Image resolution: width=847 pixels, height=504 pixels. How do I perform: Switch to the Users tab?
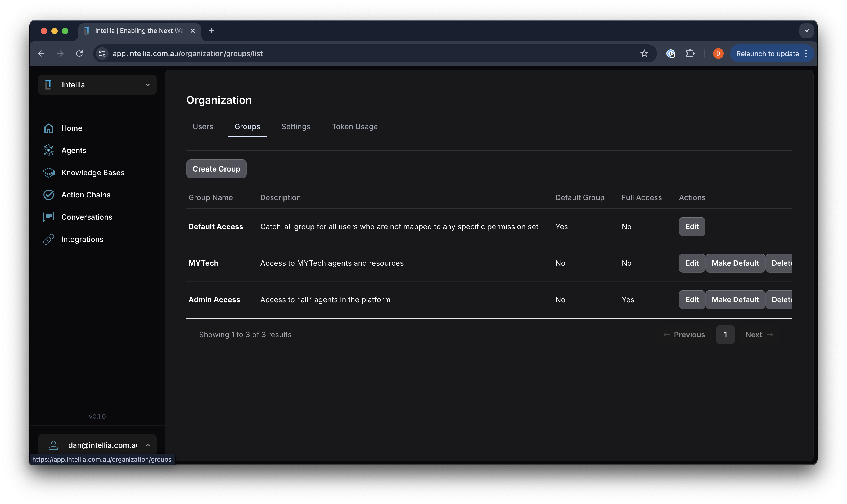(x=203, y=126)
